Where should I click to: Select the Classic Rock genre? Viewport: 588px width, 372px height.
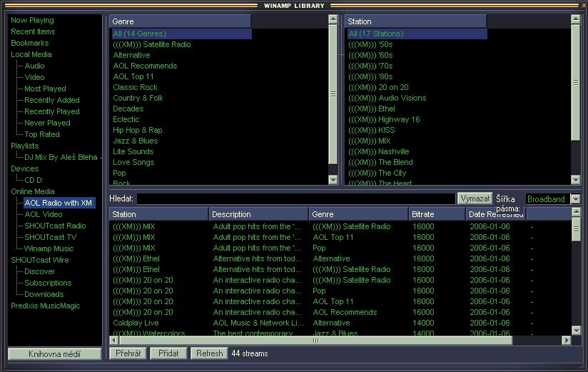tap(135, 87)
